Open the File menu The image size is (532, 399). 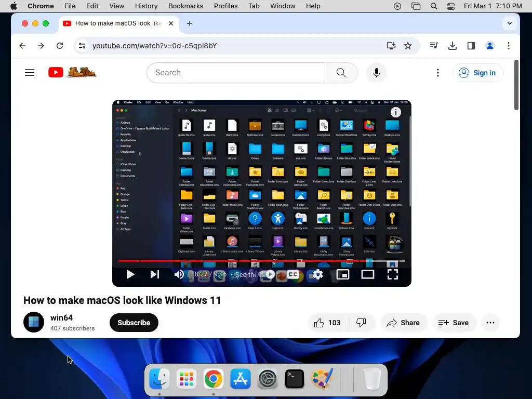click(70, 6)
